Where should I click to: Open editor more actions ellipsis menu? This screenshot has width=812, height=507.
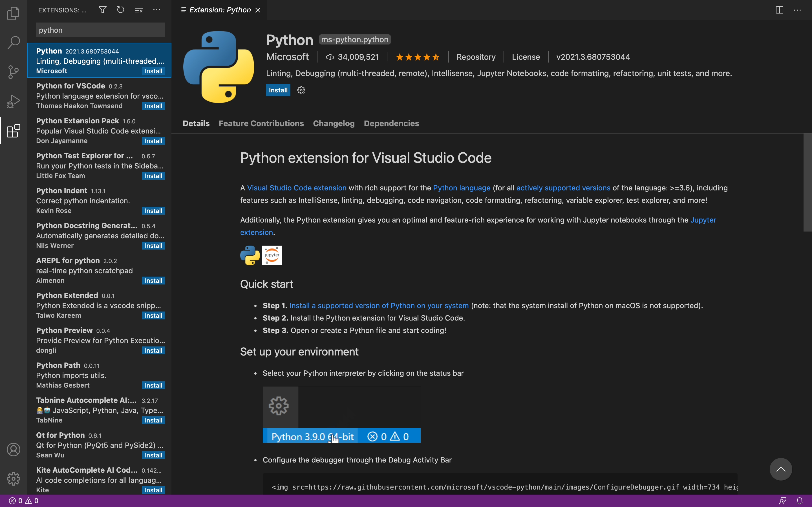tap(797, 10)
